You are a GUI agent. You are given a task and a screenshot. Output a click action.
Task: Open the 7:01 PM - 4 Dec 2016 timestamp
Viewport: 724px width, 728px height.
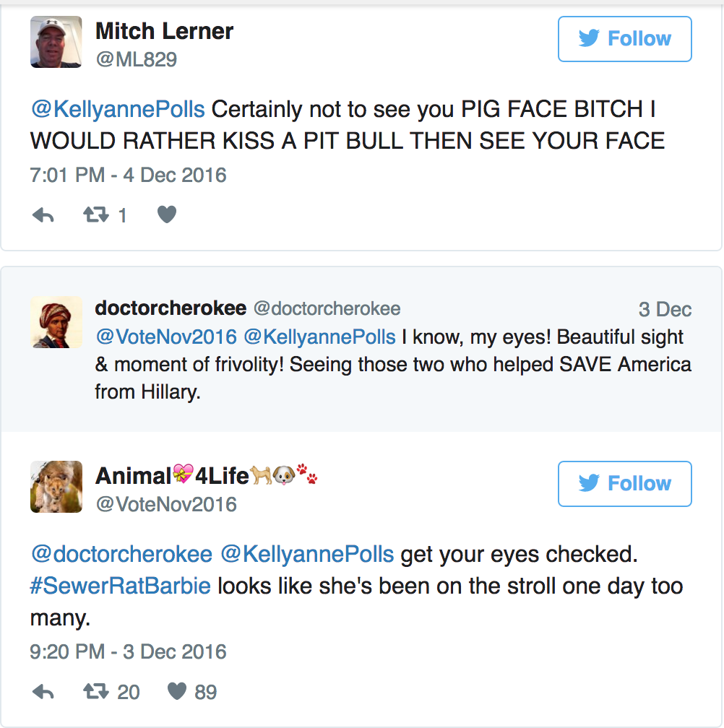coord(128,175)
